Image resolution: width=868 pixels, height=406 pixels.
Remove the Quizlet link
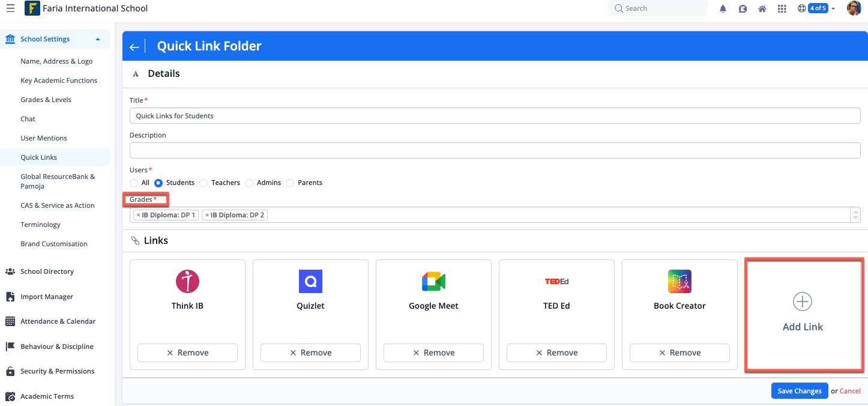tap(310, 353)
